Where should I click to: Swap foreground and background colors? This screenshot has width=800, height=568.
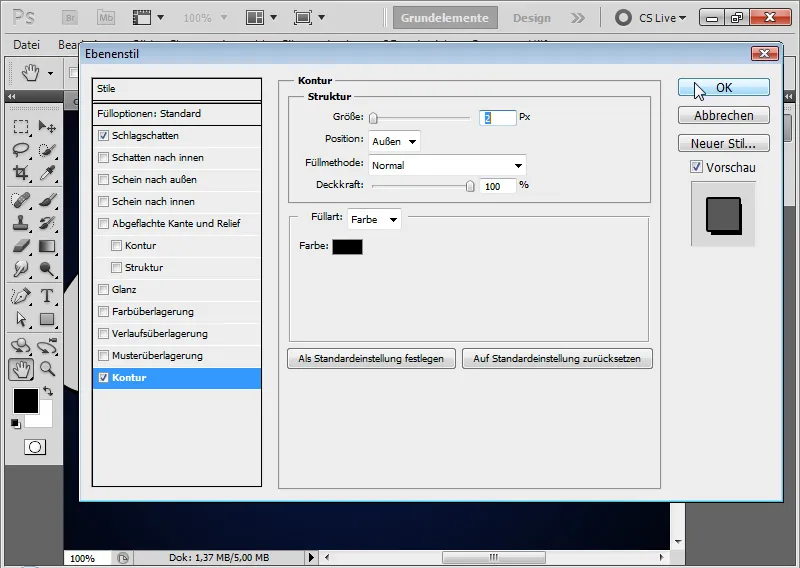48,391
